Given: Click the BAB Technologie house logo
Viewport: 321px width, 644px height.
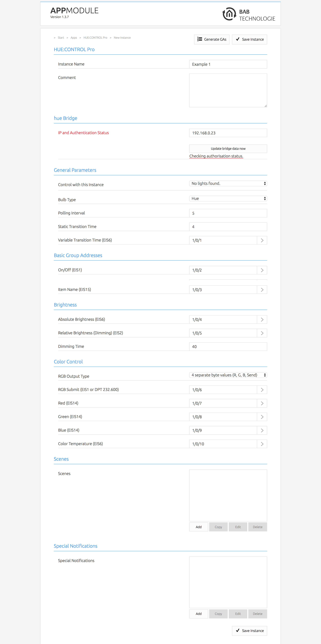Looking at the screenshot, I should click(229, 14).
